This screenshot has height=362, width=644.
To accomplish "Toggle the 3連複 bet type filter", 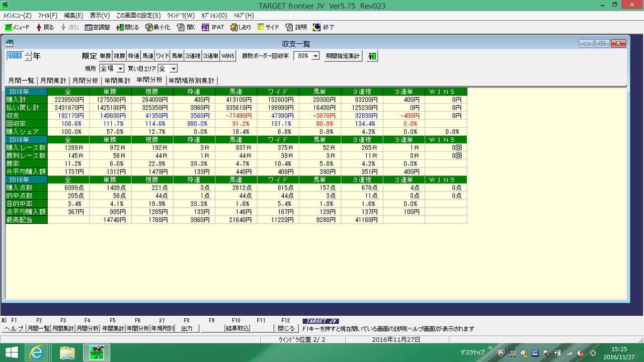I will coord(193,56).
